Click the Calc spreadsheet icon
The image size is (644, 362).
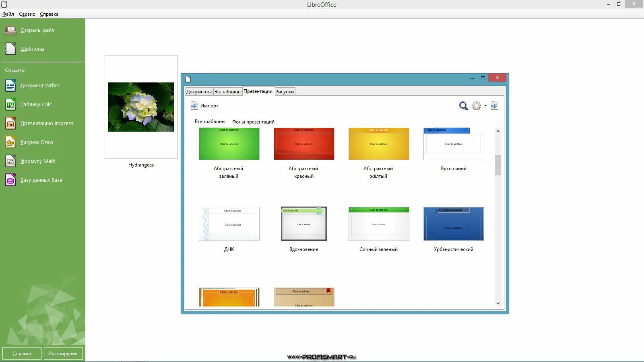pos(10,104)
